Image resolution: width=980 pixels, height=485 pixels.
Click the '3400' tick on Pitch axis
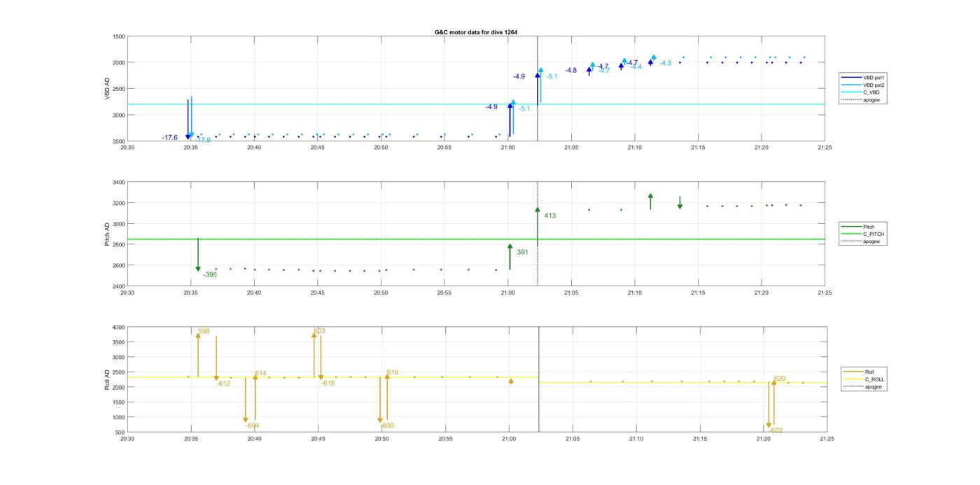[x=118, y=182]
